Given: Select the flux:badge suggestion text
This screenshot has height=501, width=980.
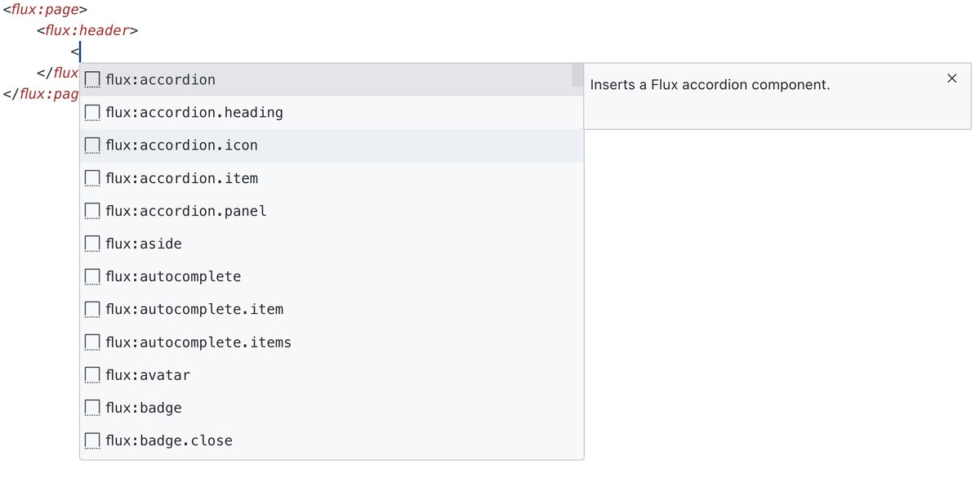Looking at the screenshot, I should [x=144, y=408].
